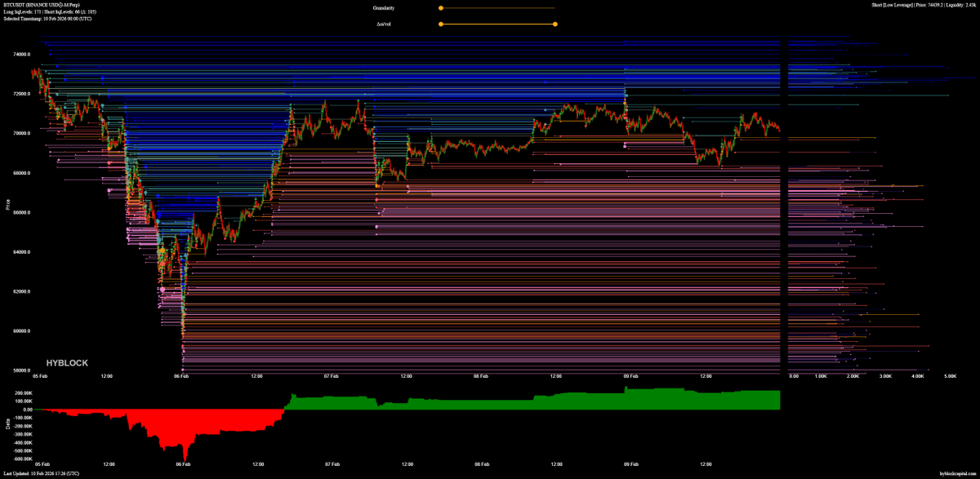The height and width of the screenshot is (479, 980).
Task: Click the 2.00K liquidity axis label
Action: tap(853, 377)
